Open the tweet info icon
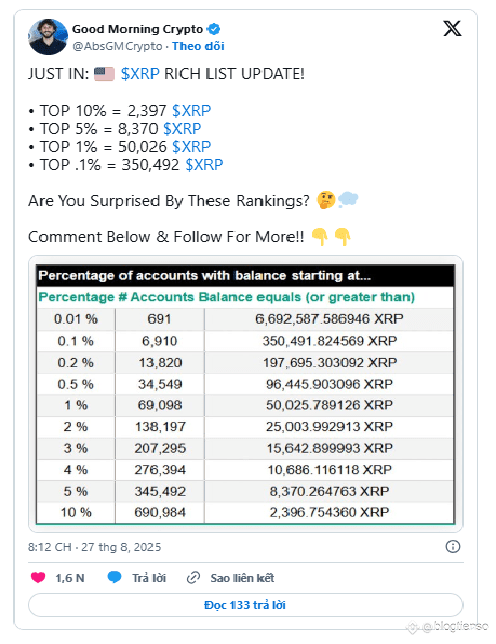The height and width of the screenshot is (644, 496). click(x=452, y=546)
